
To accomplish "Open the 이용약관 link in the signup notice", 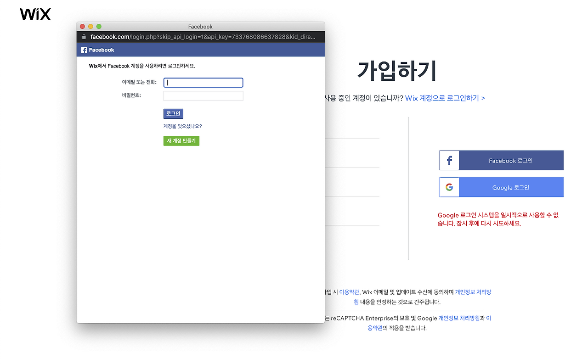I will pyautogui.click(x=349, y=292).
